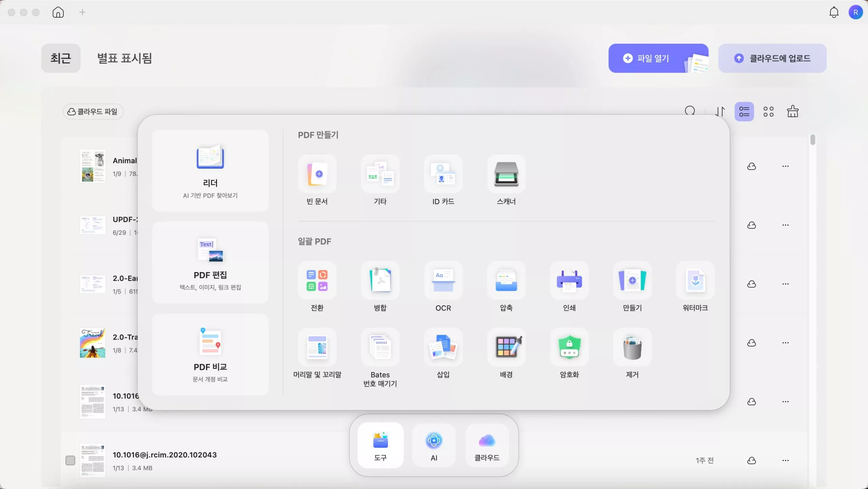This screenshot has height=489, width=868.
Task: Choose the Bates 번호 매기기 tool
Action: [380, 347]
